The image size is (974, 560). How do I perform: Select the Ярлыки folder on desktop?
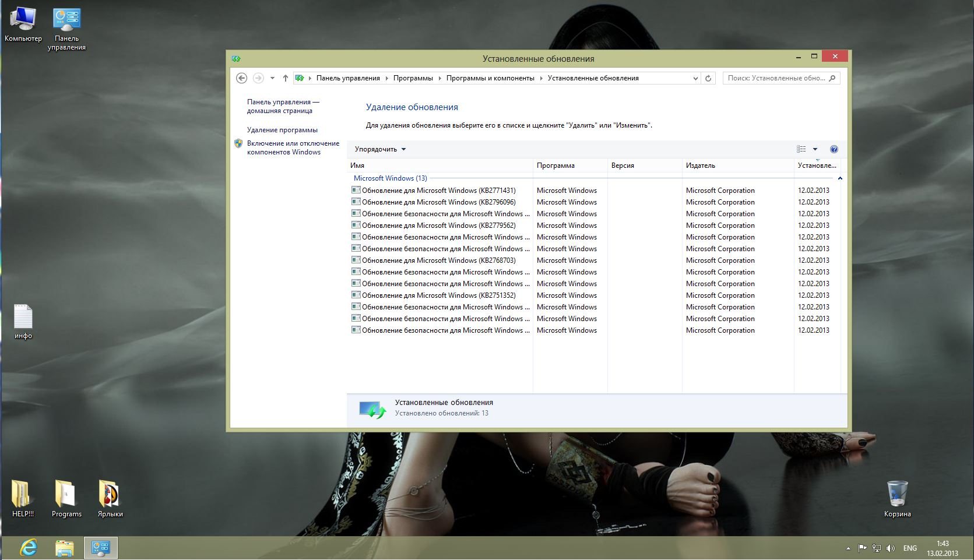(x=110, y=499)
